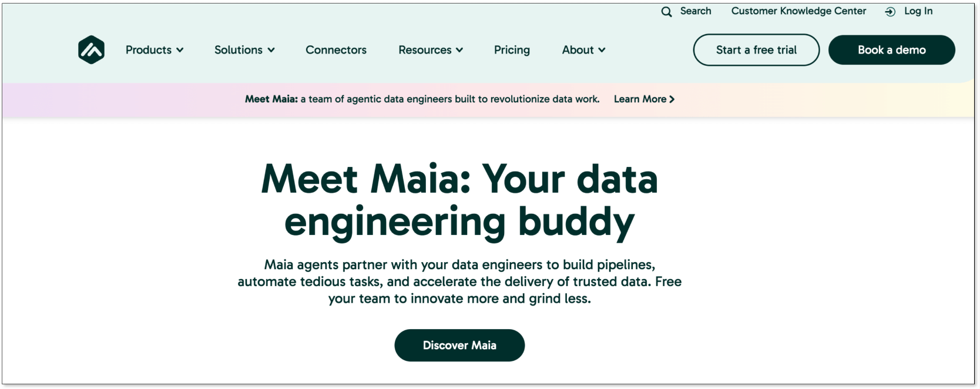Open the Products menu label
This screenshot has height=389, width=980.
coord(148,50)
